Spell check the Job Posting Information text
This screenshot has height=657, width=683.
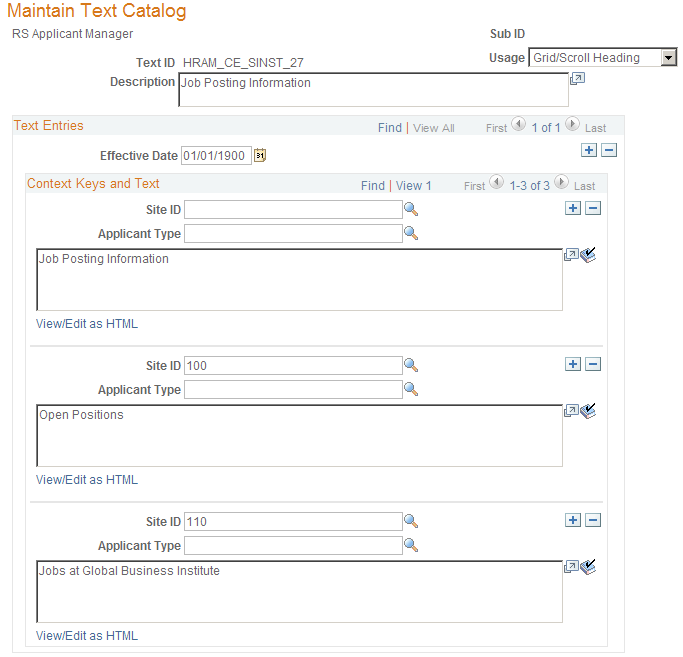[588, 255]
